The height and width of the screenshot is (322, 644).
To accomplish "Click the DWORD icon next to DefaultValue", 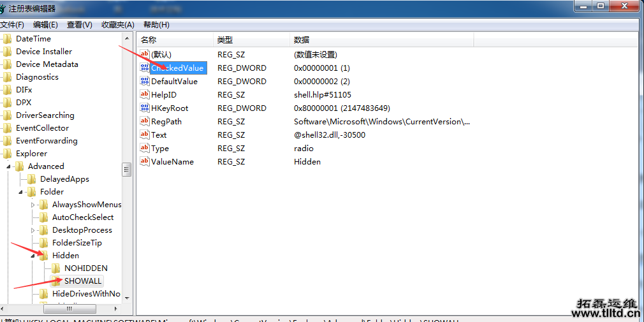I will tap(145, 82).
